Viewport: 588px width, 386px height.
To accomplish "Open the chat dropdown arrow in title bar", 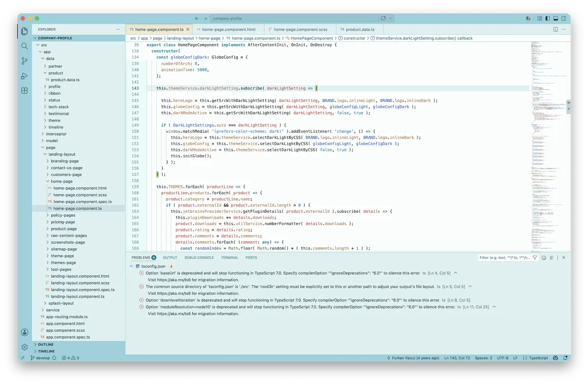I will [391, 19].
